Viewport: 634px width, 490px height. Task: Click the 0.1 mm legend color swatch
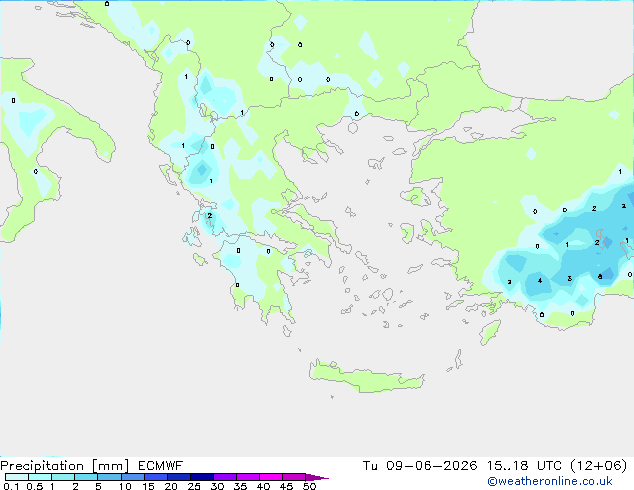[x=17, y=477]
